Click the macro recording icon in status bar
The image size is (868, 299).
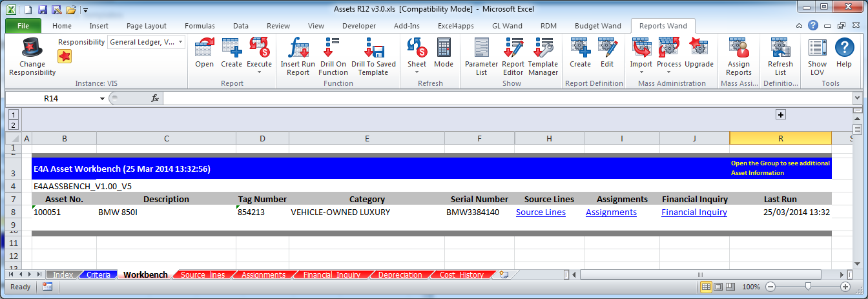tap(47, 287)
